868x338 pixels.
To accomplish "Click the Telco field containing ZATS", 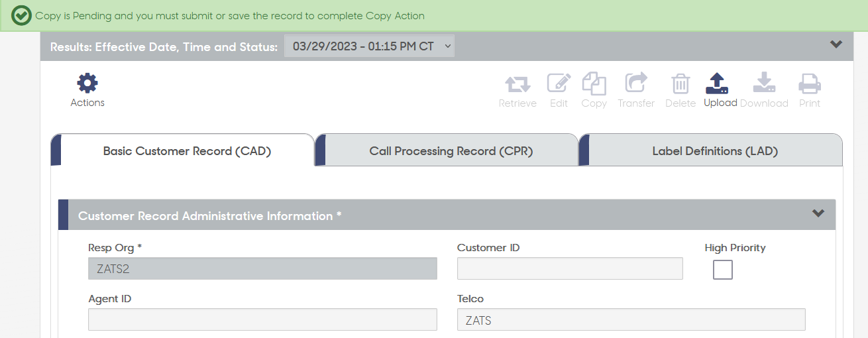I will [x=631, y=319].
